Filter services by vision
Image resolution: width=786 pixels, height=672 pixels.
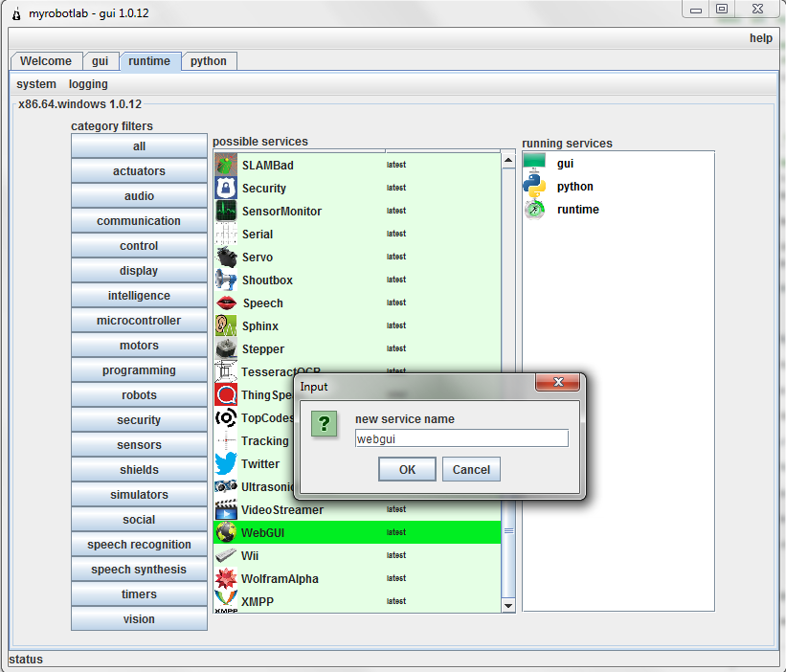(140, 619)
